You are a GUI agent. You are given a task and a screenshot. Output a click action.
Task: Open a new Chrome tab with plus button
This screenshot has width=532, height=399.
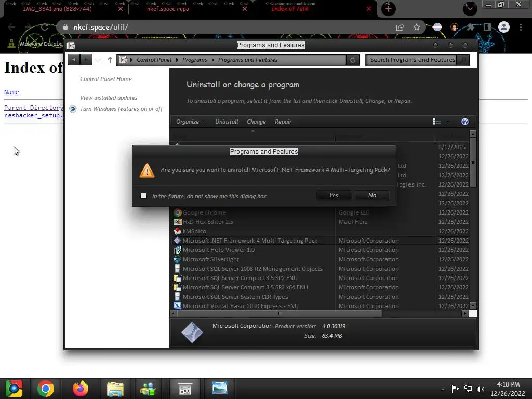point(389,9)
